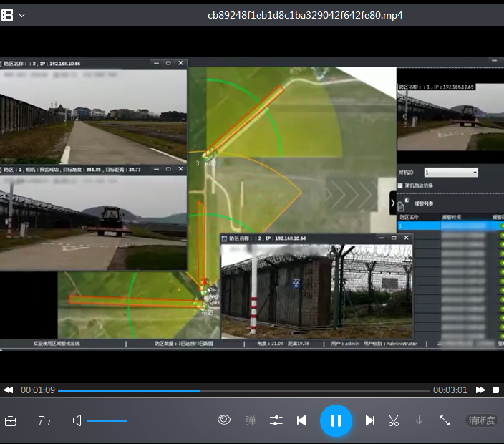Toggle the 弹 danmaku overlay

tap(250, 420)
